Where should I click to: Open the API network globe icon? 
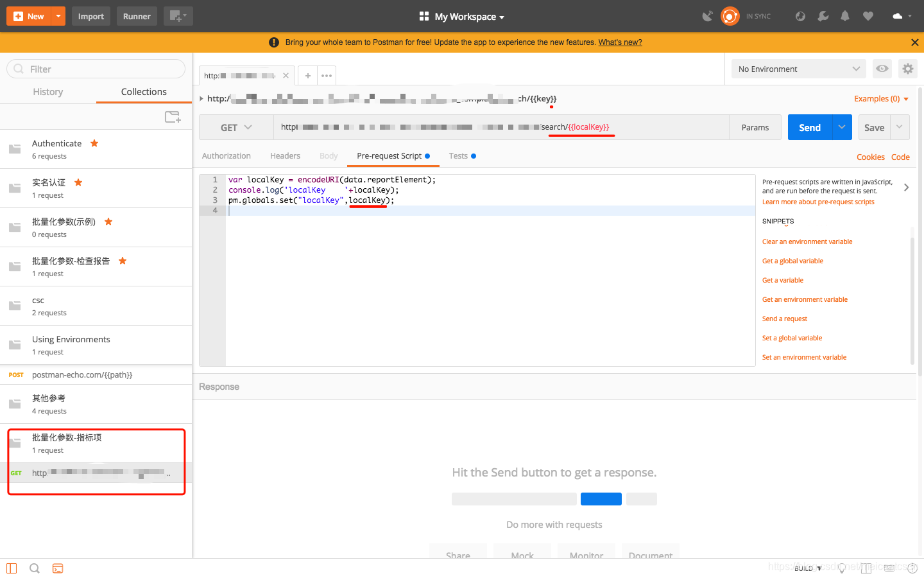[x=800, y=16]
